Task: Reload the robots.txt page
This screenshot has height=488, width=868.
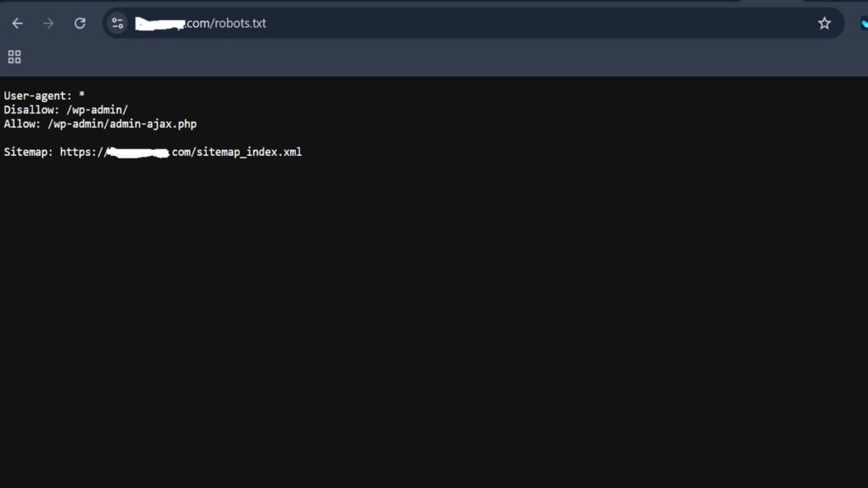Action: (80, 23)
